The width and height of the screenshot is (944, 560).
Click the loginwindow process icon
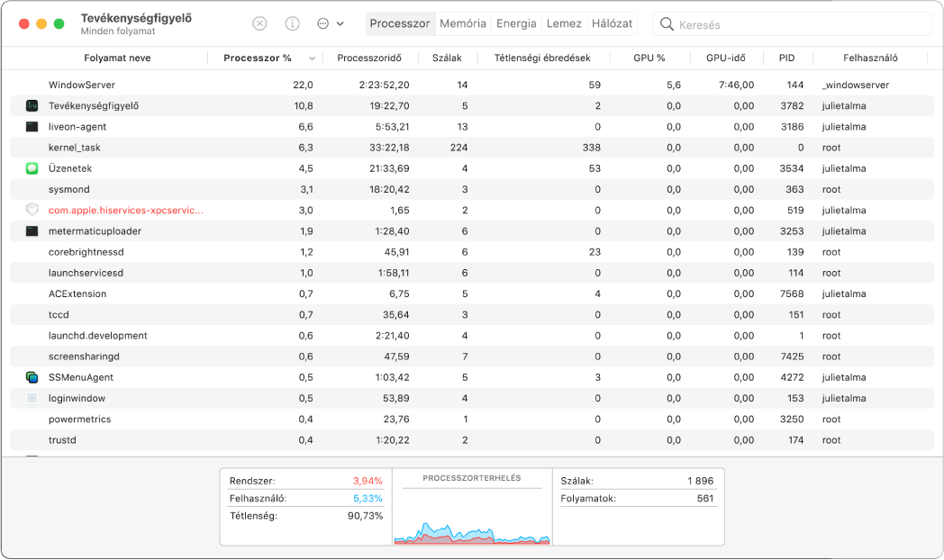coord(32,398)
